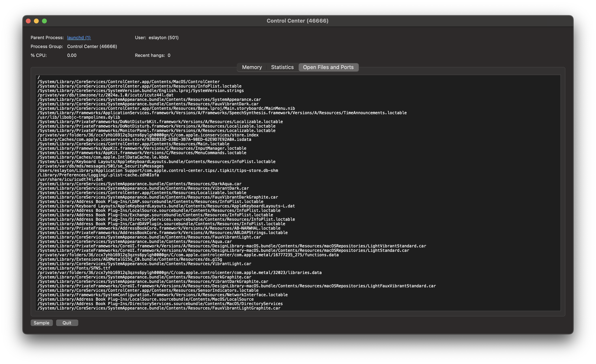Click the Control Center (46666) window title
The width and height of the screenshot is (596, 364).
click(x=297, y=21)
